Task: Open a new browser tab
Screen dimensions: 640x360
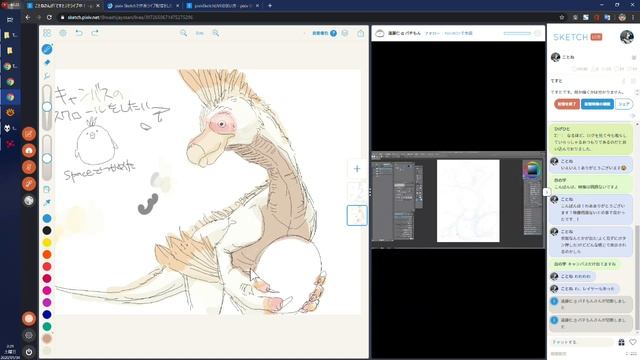Action: 270,6
